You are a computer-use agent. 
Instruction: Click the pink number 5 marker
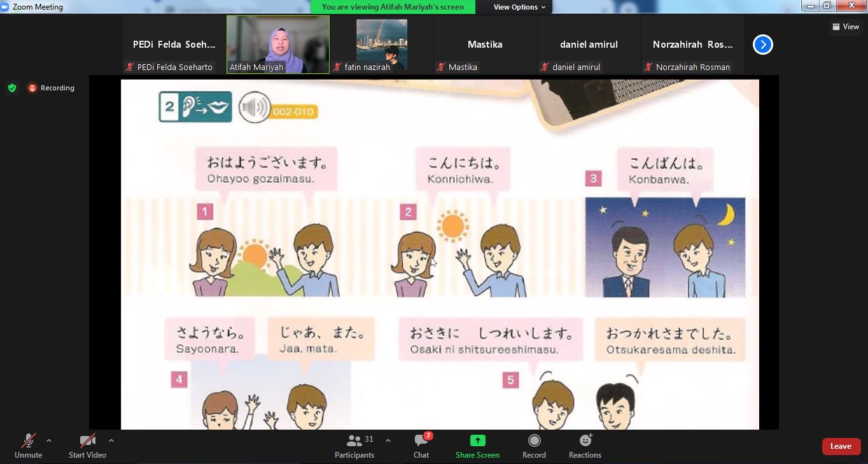click(x=510, y=380)
